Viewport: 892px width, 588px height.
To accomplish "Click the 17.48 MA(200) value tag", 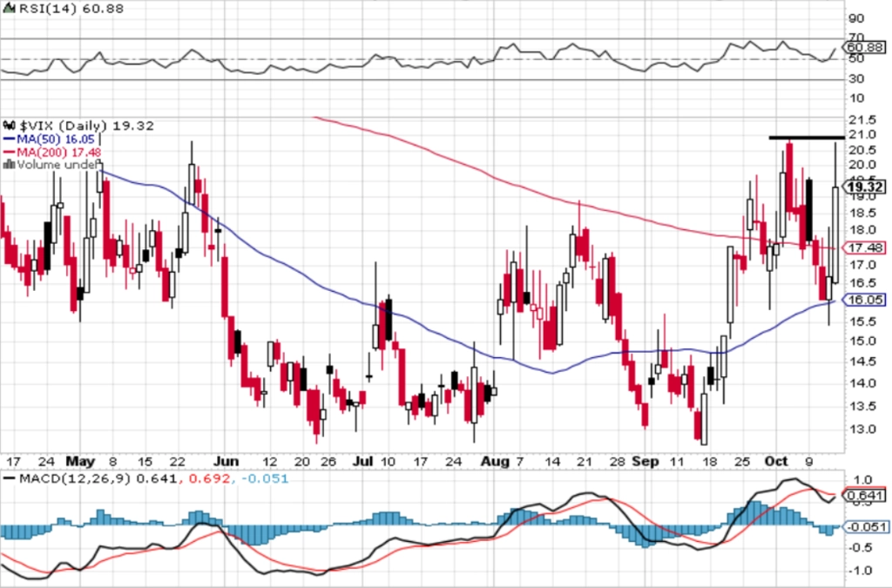I will pos(865,248).
